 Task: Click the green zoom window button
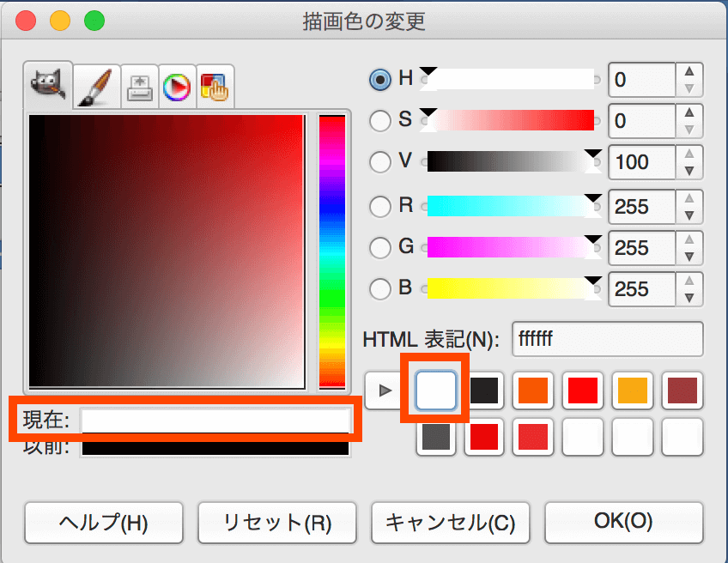click(x=94, y=21)
